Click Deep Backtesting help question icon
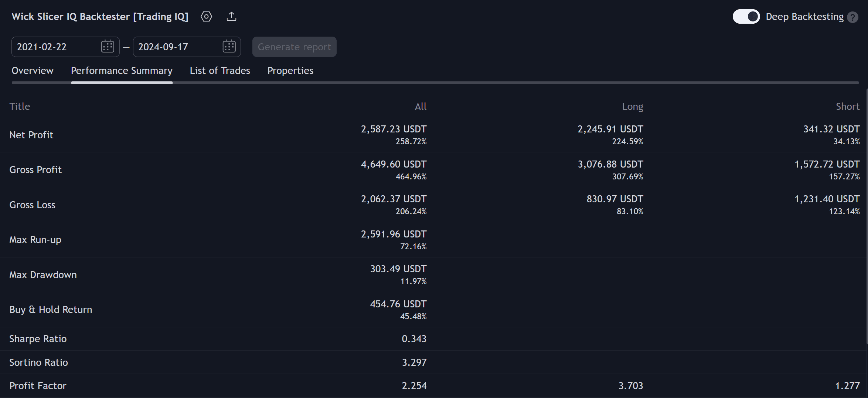Screen dimensions: 868x398 (x=852, y=17)
